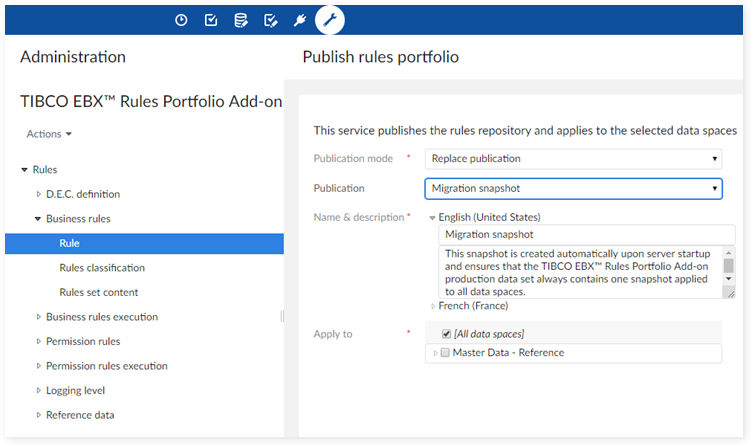Expand the Logging level node

pos(39,390)
